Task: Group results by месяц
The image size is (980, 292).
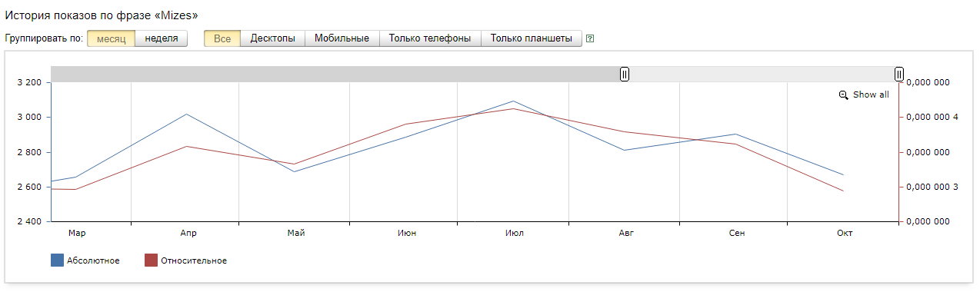Action: click(x=111, y=38)
